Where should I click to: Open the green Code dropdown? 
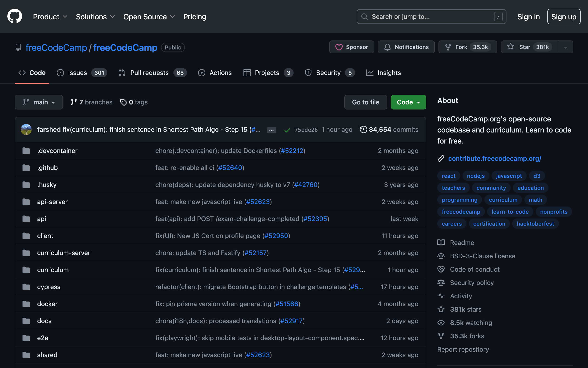click(408, 102)
